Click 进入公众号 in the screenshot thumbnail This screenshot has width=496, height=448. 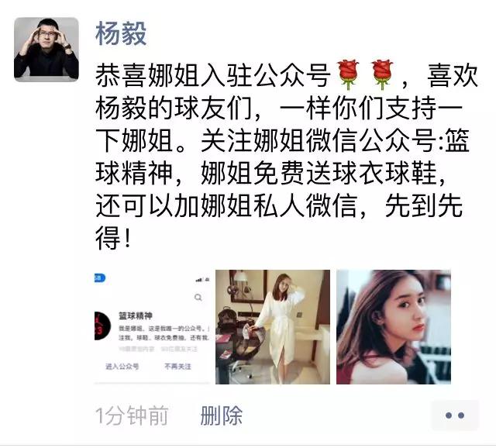[x=122, y=367]
